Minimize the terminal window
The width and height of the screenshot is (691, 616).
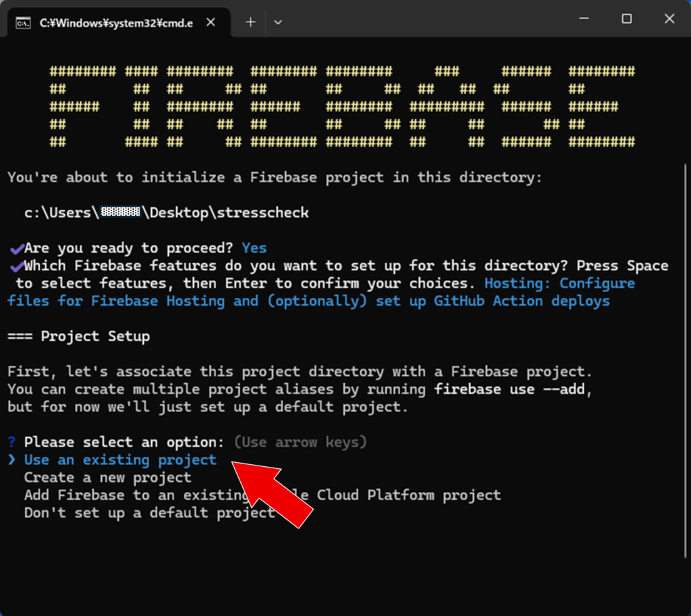(584, 18)
